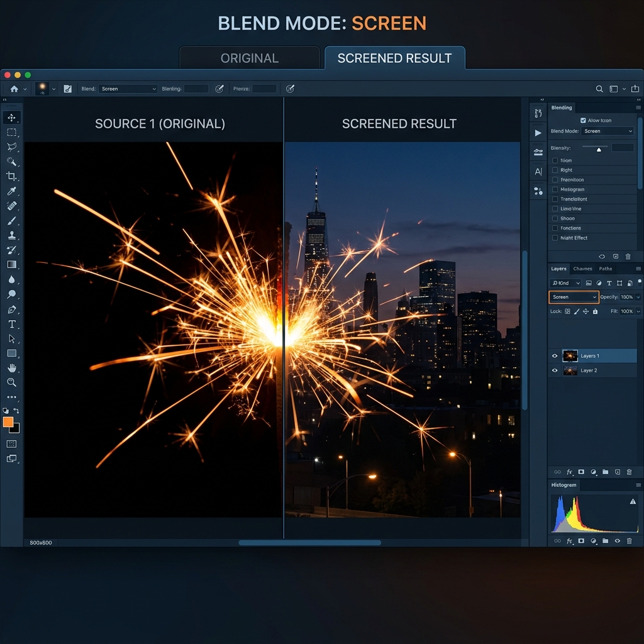
Task: Open the Screened Result tab
Action: (x=395, y=58)
